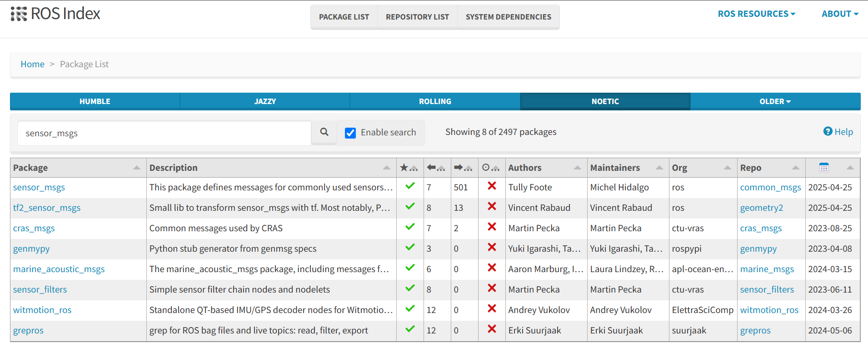Expand the About dropdown menu
This screenshot has width=868, height=353.
[x=840, y=14]
